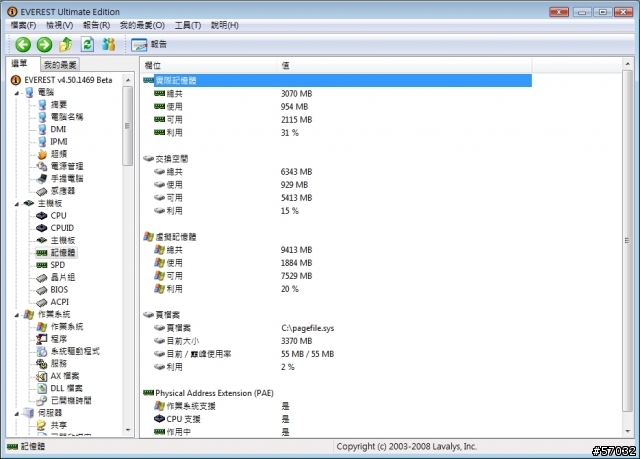Click the tree panel scroll-down arrow

128,430
